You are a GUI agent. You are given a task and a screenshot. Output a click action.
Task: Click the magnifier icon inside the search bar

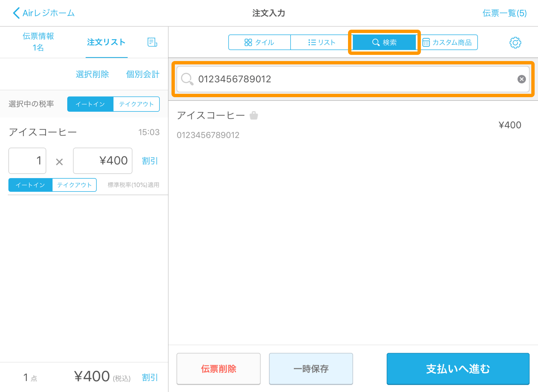[187, 79]
